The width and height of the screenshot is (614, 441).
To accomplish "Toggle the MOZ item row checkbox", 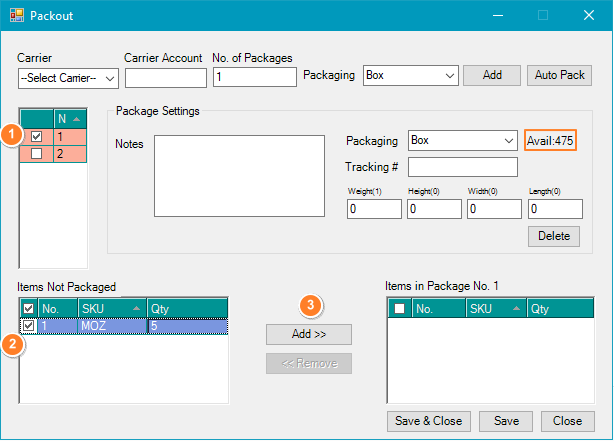I will click(28, 326).
